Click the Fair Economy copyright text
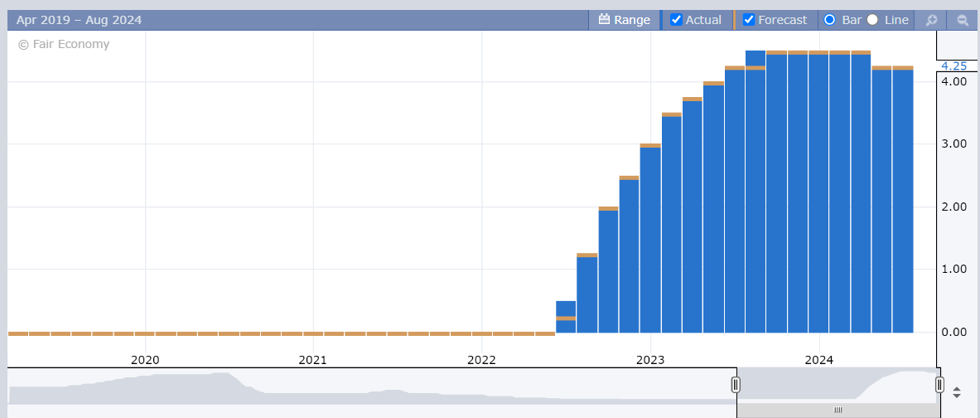The image size is (980, 418). 64,44
